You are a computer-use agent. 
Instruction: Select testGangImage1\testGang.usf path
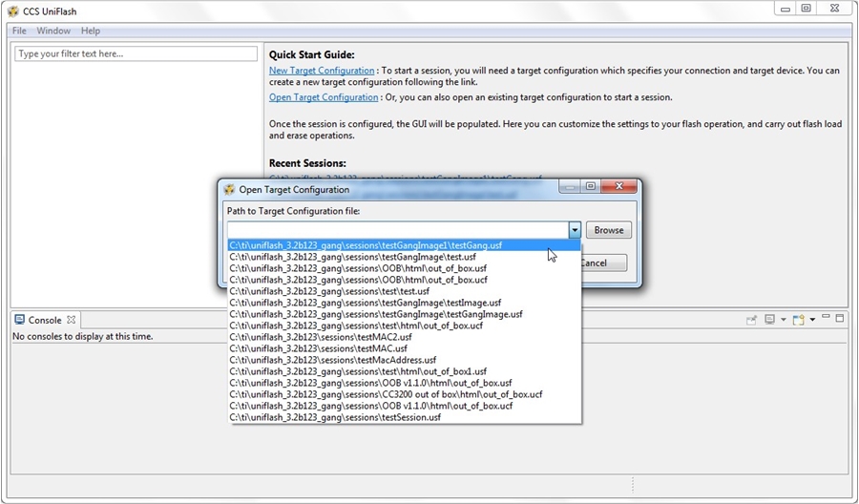[404, 245]
